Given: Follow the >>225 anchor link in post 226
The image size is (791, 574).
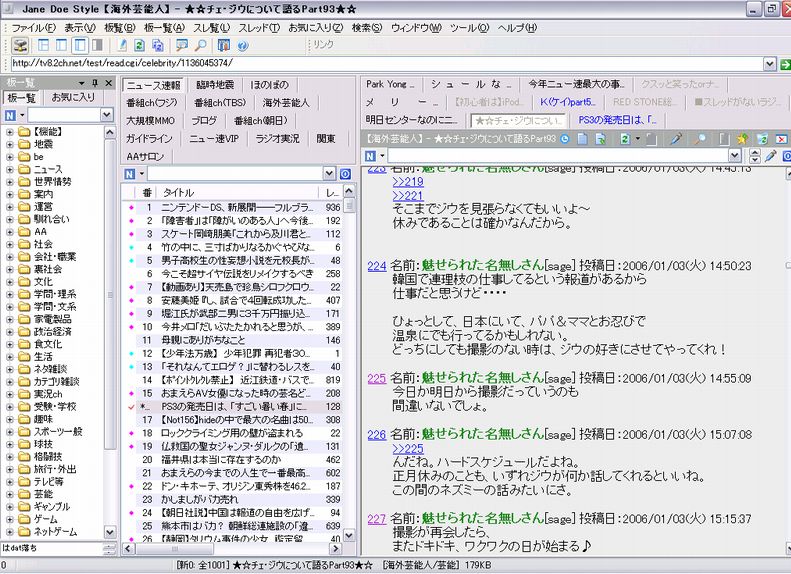Looking at the screenshot, I should (x=408, y=449).
